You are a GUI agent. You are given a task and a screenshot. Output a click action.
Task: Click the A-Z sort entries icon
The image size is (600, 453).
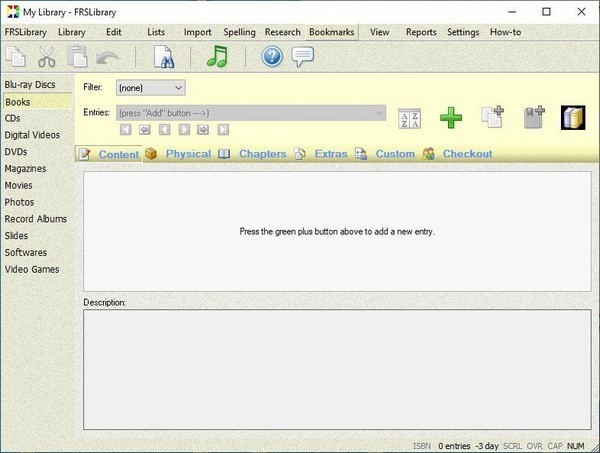tap(410, 117)
